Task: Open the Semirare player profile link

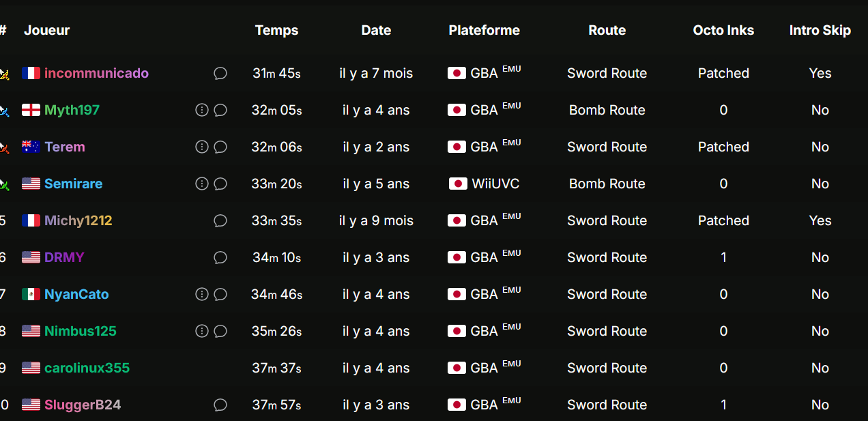Action: (73, 184)
